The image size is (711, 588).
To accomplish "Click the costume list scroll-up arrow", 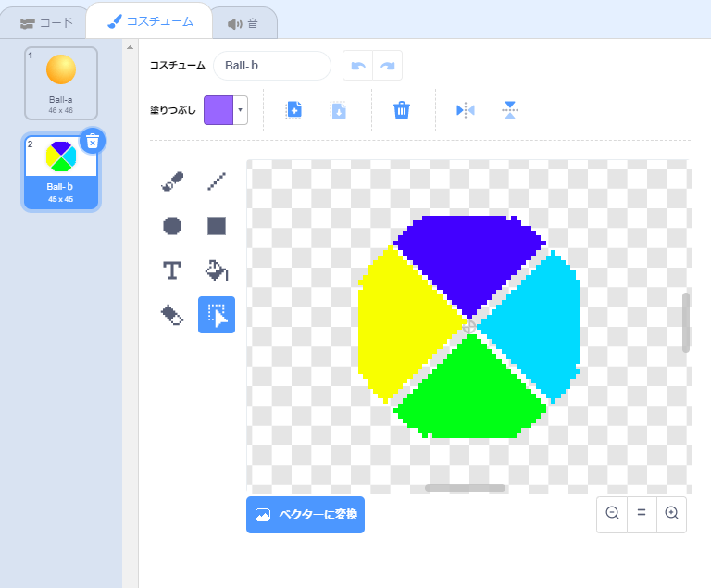I will tap(131, 47).
